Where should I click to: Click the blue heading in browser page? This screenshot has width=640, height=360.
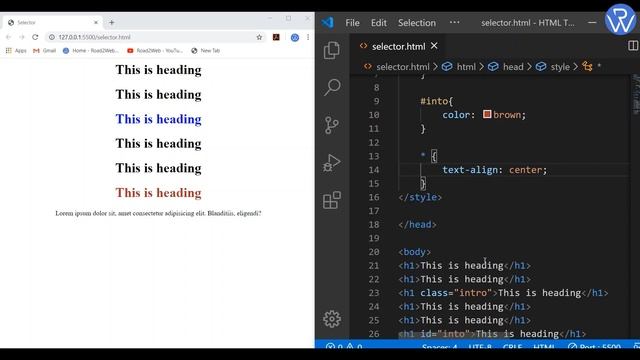tap(158, 119)
